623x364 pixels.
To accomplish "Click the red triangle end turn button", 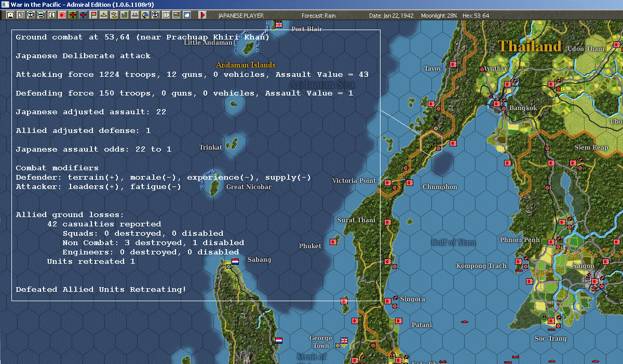I will click(202, 15).
